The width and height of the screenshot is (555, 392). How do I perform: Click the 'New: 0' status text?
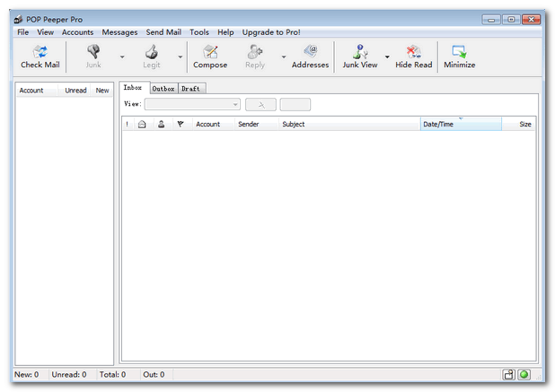(27, 374)
